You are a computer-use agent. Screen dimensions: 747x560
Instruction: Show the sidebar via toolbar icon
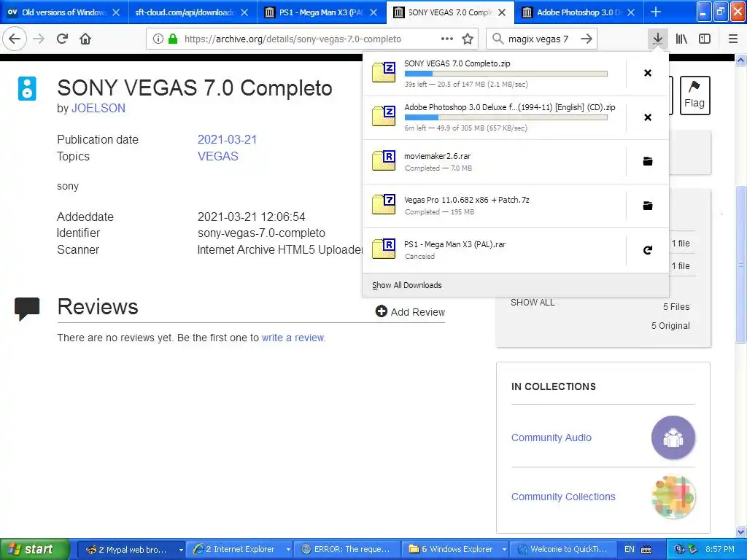click(705, 39)
